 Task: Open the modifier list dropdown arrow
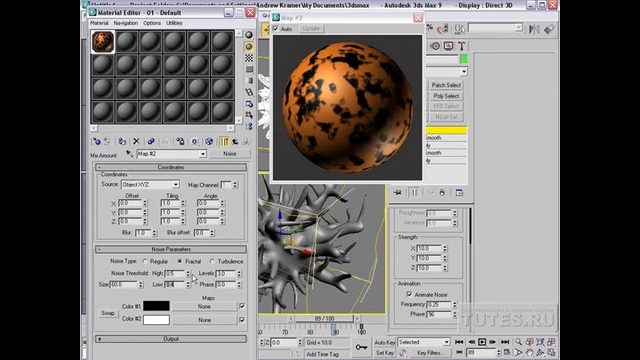click(464, 71)
